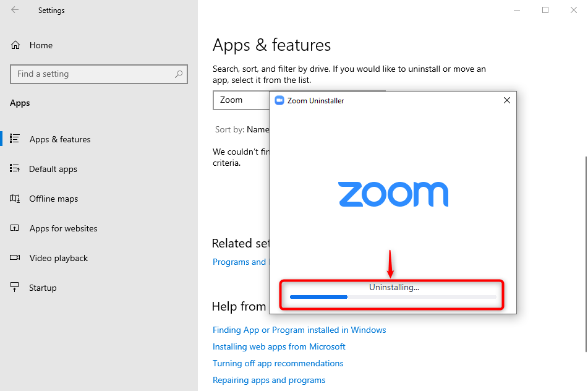Click the back arrow in Settings
Screen dimensions: 588x391
[15, 10]
